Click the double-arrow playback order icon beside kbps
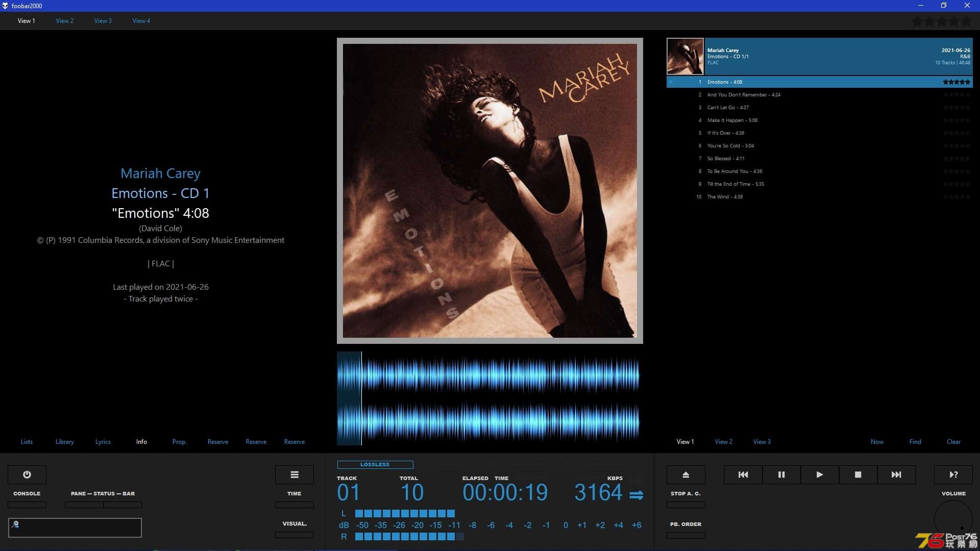This screenshot has width=980, height=551. coord(636,495)
